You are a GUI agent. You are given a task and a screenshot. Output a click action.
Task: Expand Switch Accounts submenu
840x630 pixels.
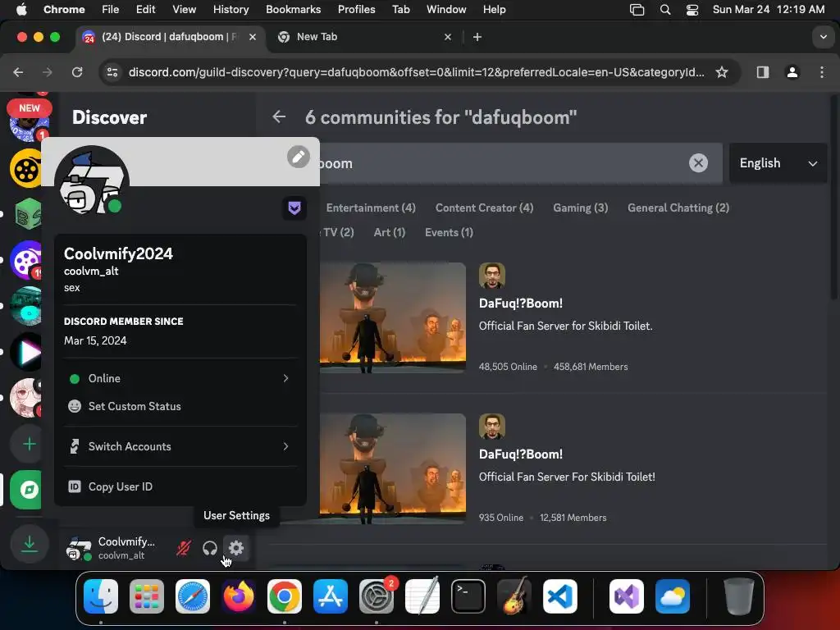[x=180, y=446]
